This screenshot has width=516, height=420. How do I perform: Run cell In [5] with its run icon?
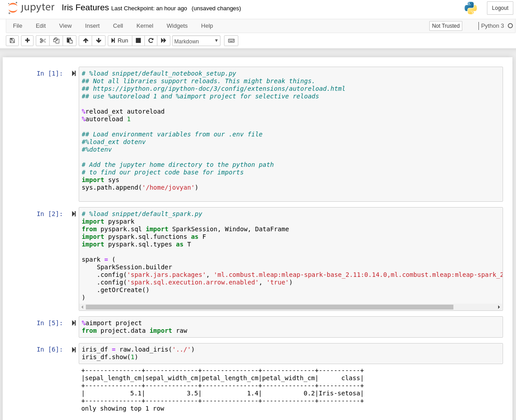tap(74, 323)
